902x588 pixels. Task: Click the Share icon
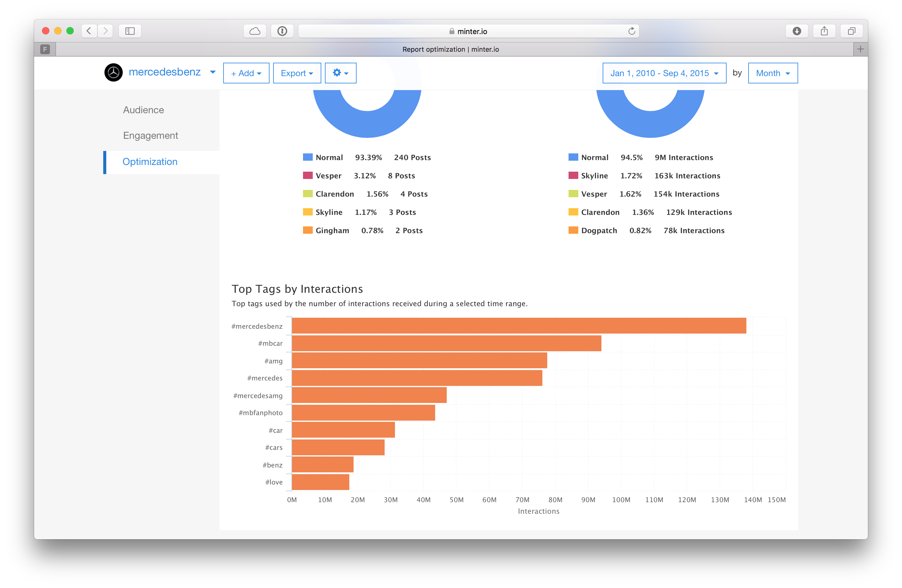pos(824,31)
